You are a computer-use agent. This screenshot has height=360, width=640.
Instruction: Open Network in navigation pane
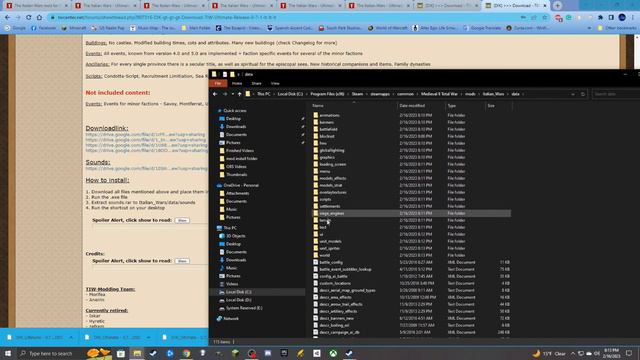(x=231, y=318)
